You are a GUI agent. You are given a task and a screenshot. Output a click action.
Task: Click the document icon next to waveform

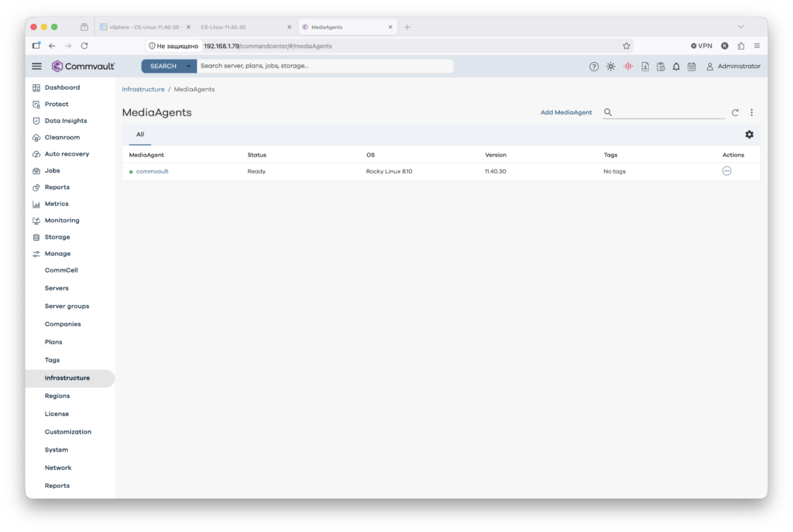tap(645, 67)
